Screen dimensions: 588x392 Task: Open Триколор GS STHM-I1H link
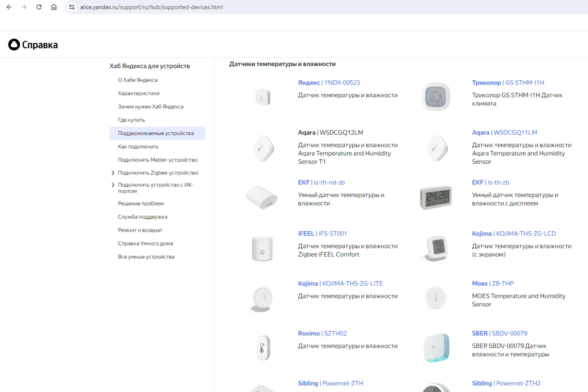pyautogui.click(x=508, y=83)
